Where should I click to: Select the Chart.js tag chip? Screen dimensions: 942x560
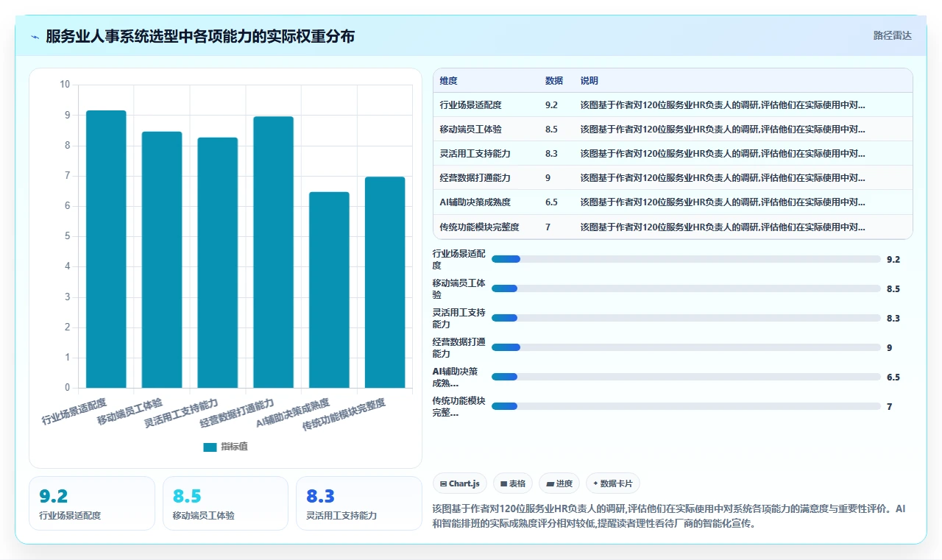tap(460, 483)
